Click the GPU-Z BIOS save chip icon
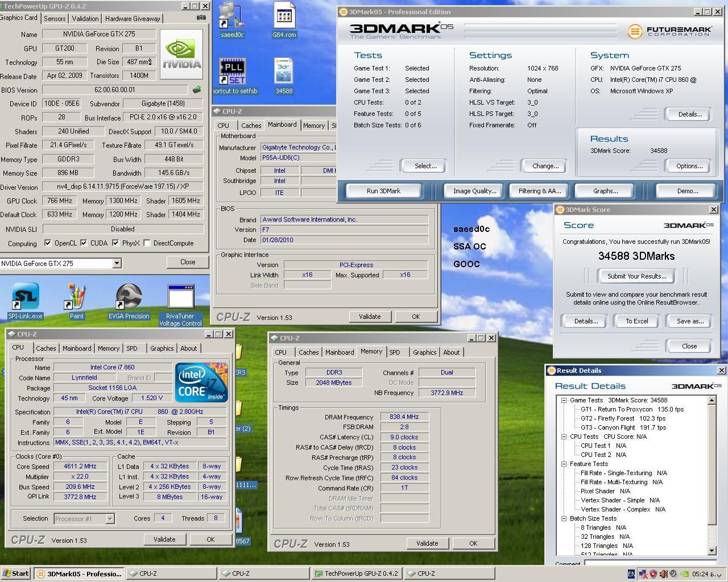 click(x=197, y=89)
